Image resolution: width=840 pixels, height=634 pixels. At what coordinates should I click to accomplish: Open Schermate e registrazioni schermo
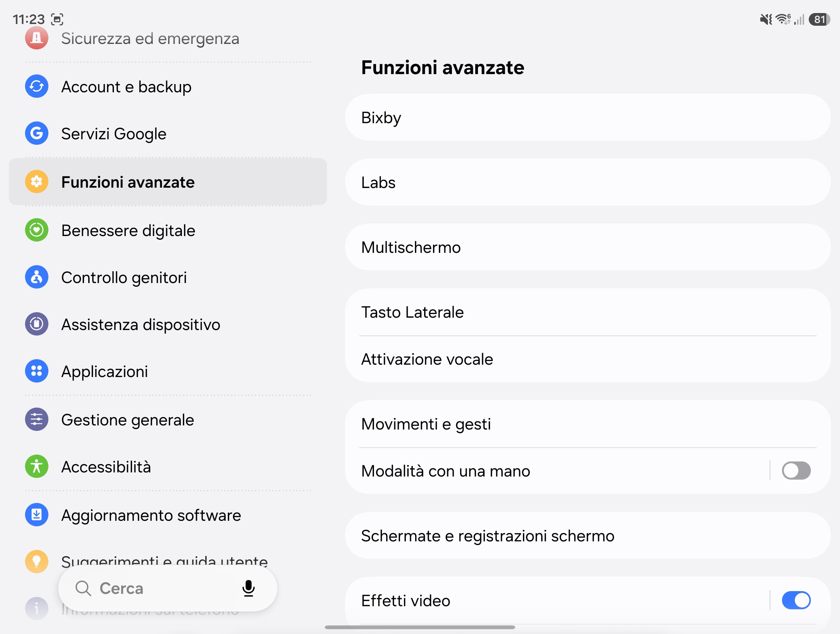coord(587,536)
